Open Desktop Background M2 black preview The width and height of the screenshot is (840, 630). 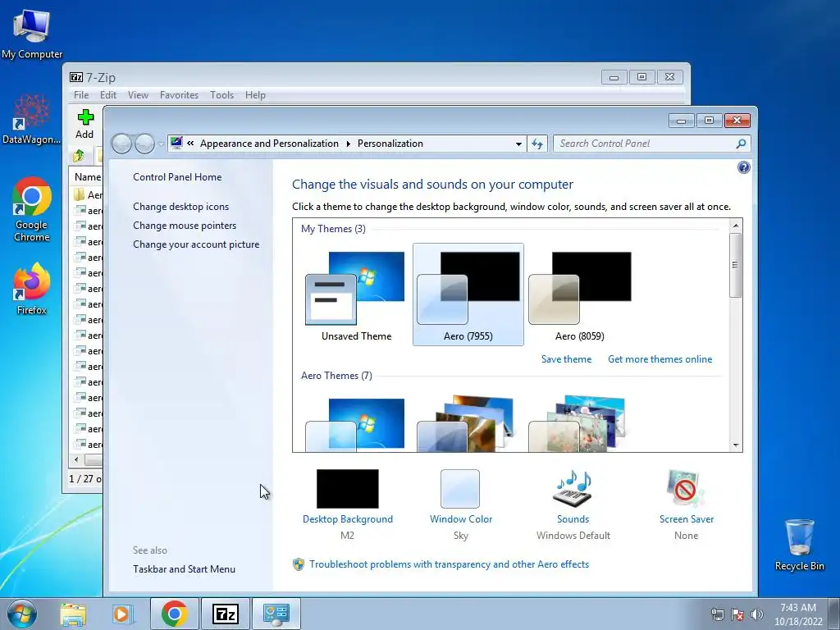[347, 489]
